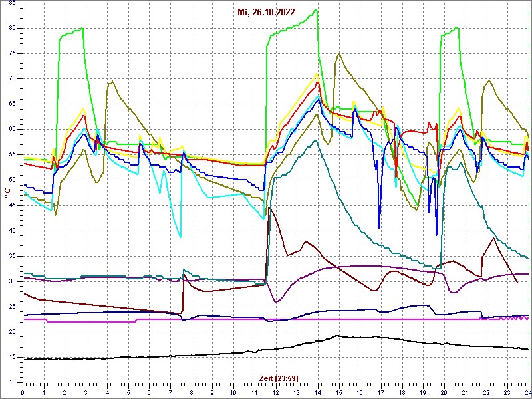The image size is (532, 399).
Task: Select the 75 tick label on temperature axis
Action: (11, 54)
